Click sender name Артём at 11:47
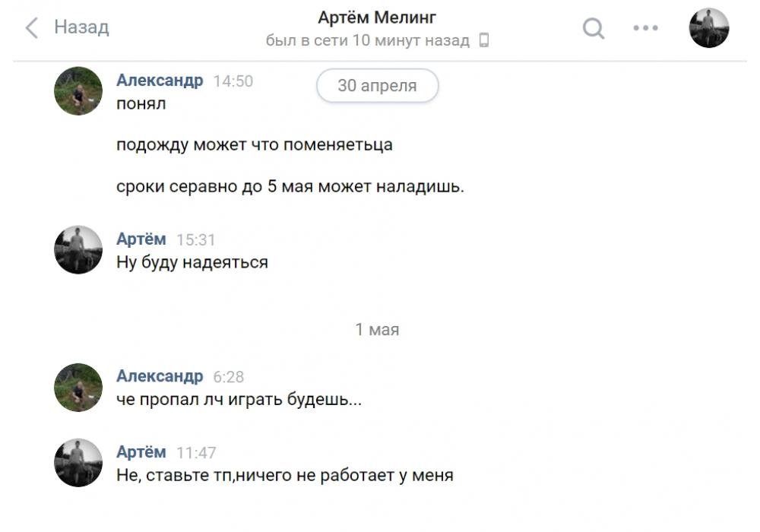This screenshot has width=760, height=532. [141, 452]
